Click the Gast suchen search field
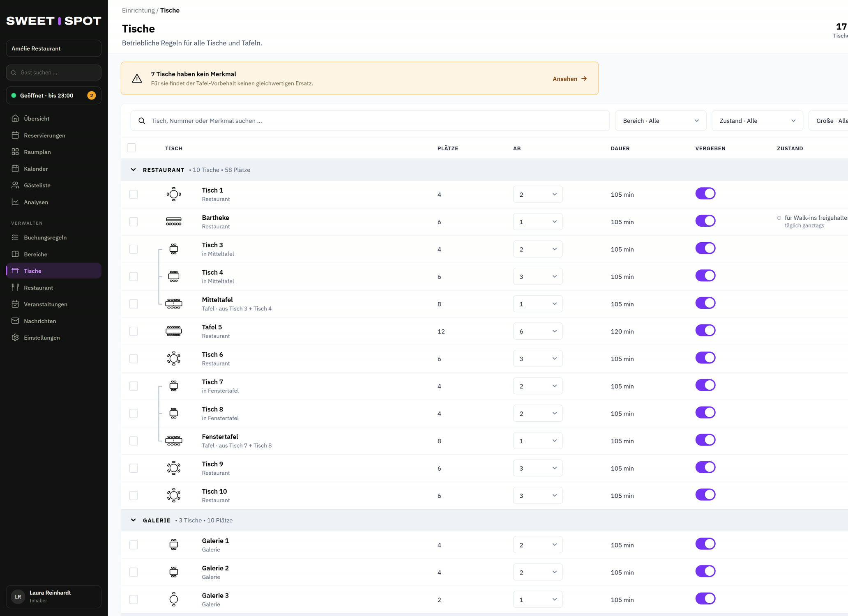 coord(54,72)
